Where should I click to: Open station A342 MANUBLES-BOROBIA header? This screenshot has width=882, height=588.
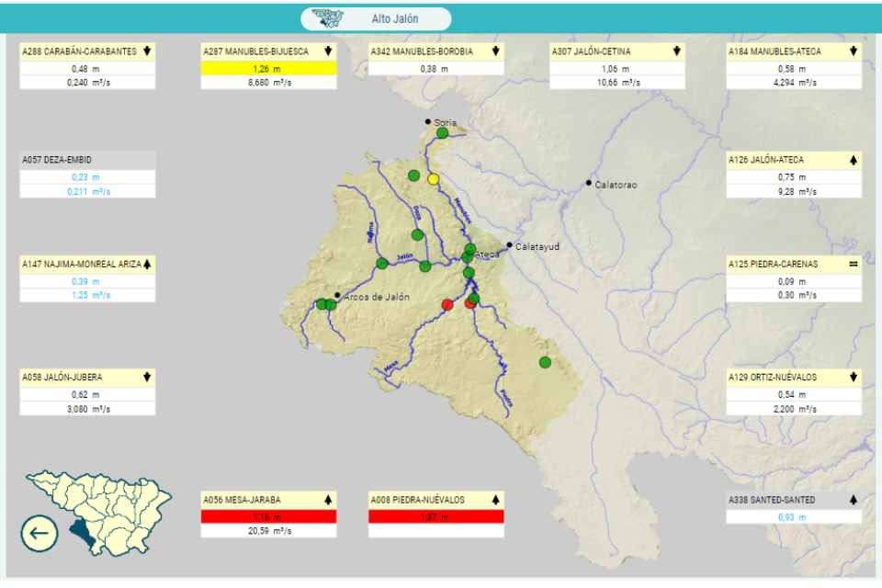pos(435,51)
